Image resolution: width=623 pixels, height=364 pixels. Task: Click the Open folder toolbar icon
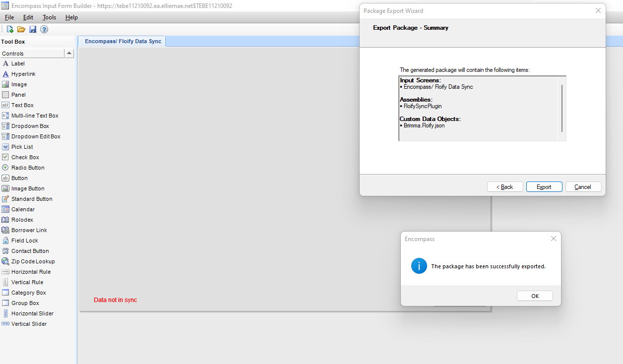pos(21,29)
